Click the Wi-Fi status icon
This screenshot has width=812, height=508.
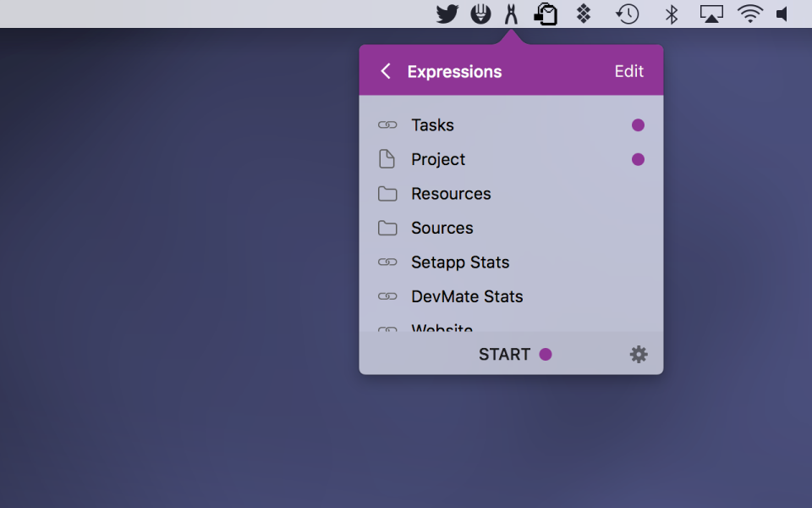point(749,14)
